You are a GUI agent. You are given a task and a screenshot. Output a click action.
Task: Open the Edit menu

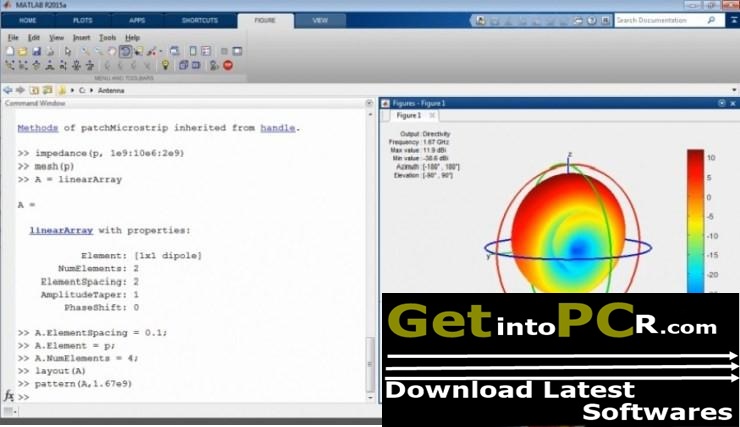34,37
